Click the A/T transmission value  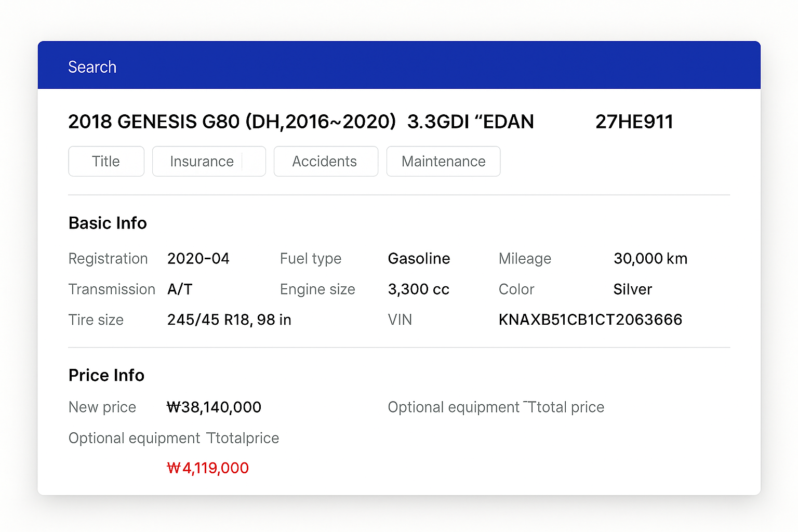[180, 289]
